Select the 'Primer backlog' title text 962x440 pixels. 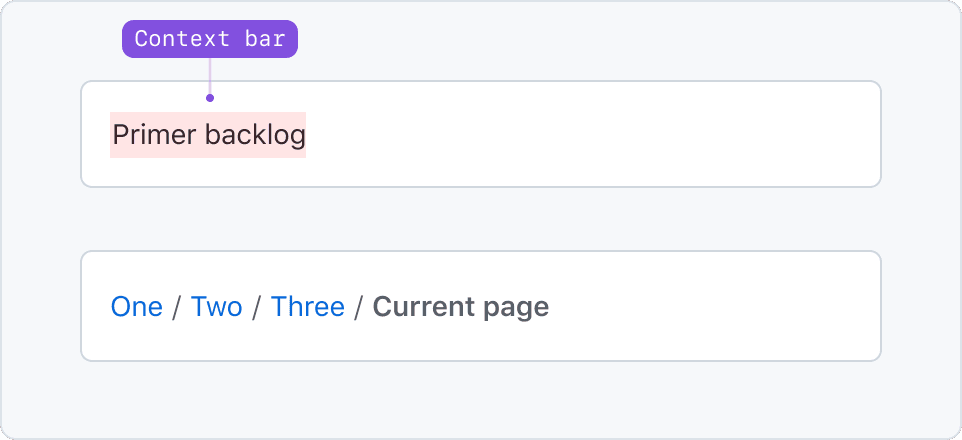(x=208, y=134)
